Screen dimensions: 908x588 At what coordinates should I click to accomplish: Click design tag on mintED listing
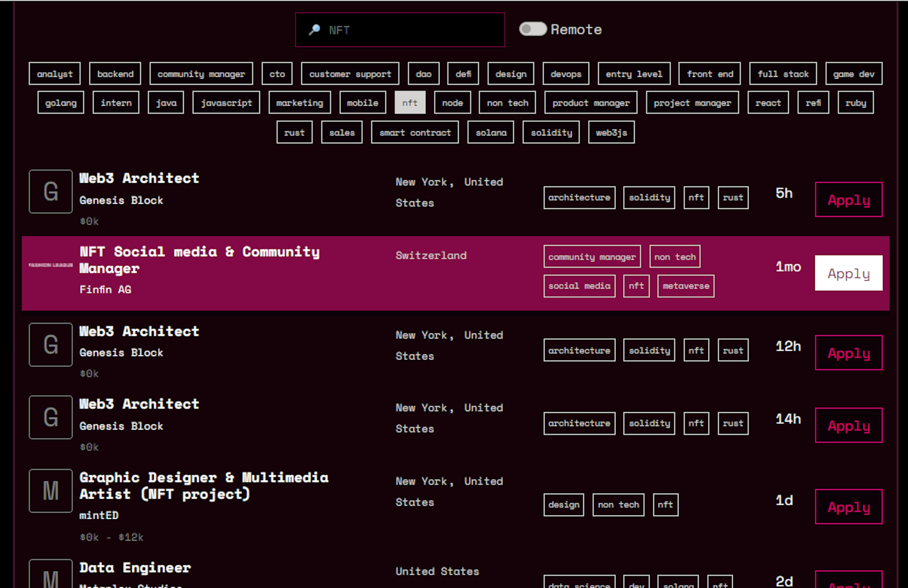[564, 505]
